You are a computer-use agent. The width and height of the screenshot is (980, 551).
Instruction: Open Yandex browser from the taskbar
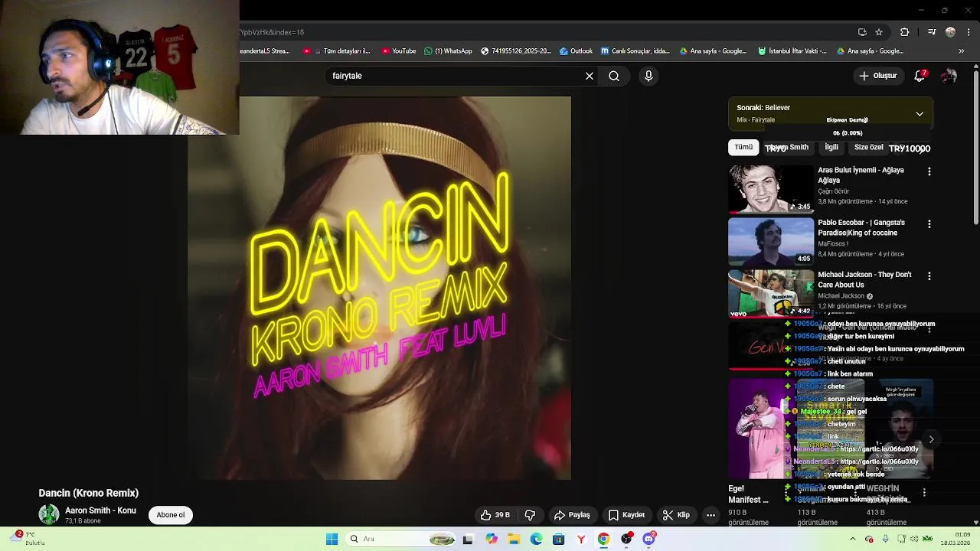(x=581, y=540)
